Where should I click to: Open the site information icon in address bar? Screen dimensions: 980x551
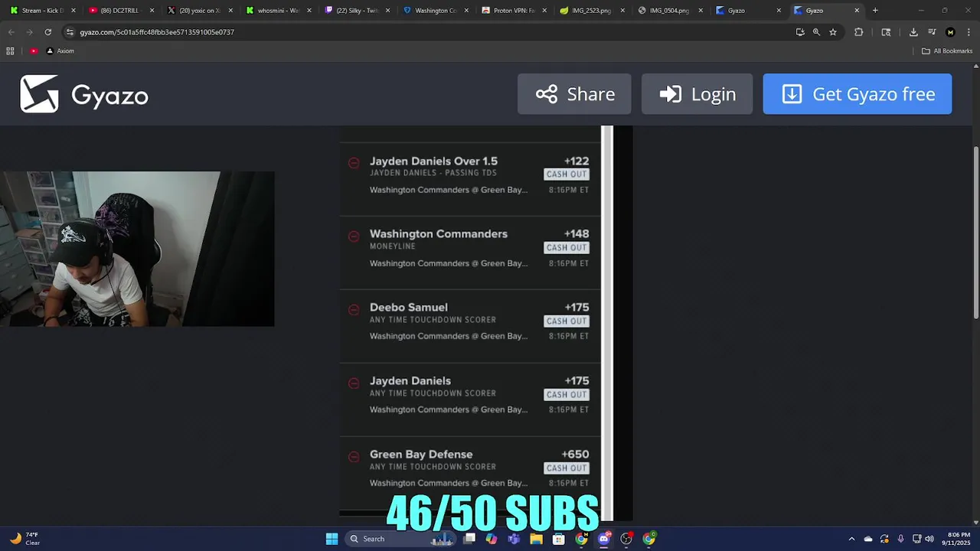tap(70, 32)
